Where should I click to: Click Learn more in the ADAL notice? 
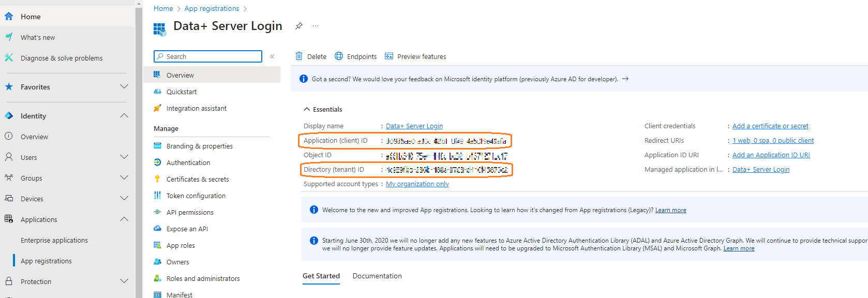click(x=739, y=248)
